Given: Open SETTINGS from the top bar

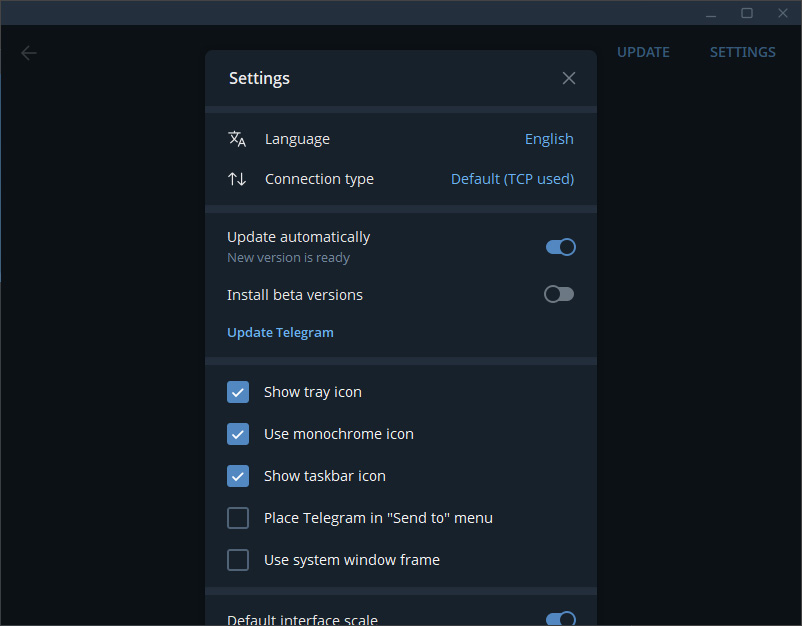Looking at the screenshot, I should coord(742,52).
